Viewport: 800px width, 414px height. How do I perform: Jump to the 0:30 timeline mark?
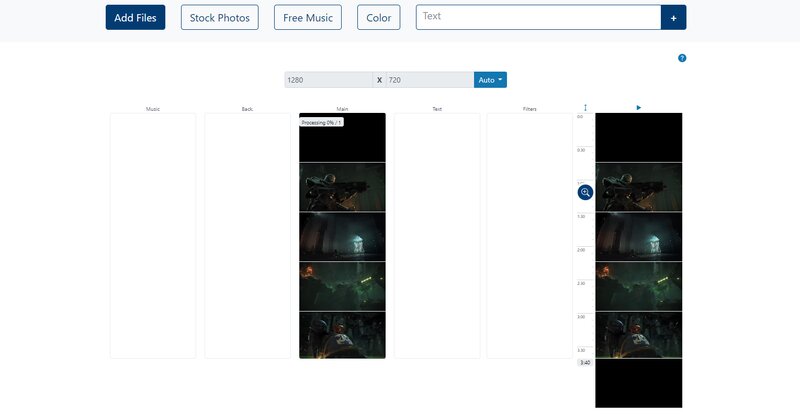[581, 150]
